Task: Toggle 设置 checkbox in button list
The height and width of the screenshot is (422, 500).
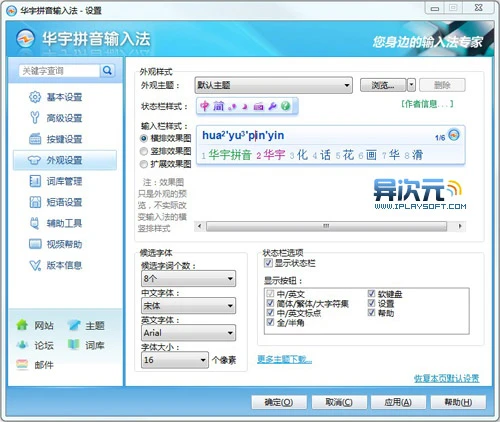Action: pos(371,303)
